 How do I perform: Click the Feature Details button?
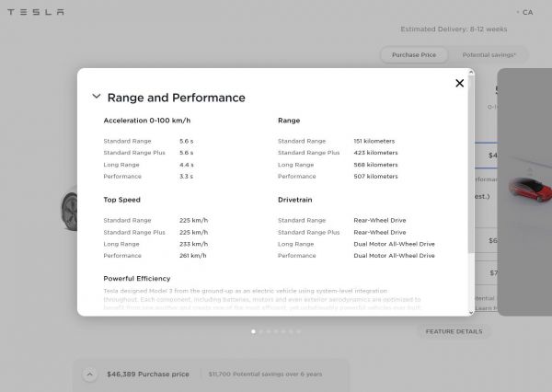tap(454, 331)
